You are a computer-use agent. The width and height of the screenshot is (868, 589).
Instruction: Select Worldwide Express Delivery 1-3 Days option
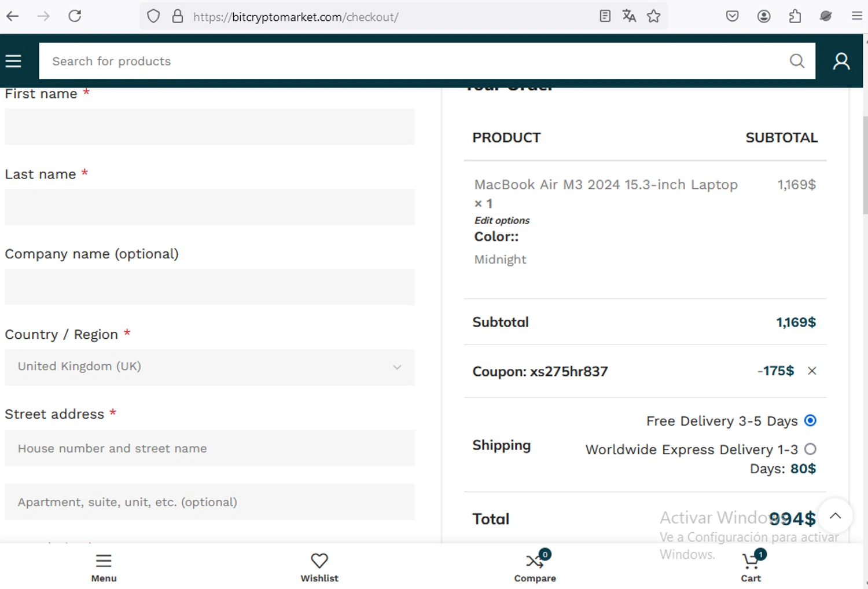click(810, 449)
